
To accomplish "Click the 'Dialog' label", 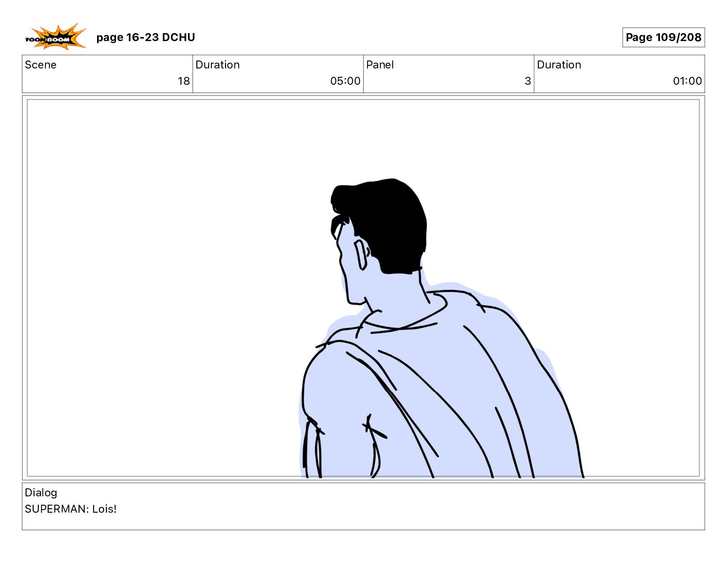I will point(41,493).
